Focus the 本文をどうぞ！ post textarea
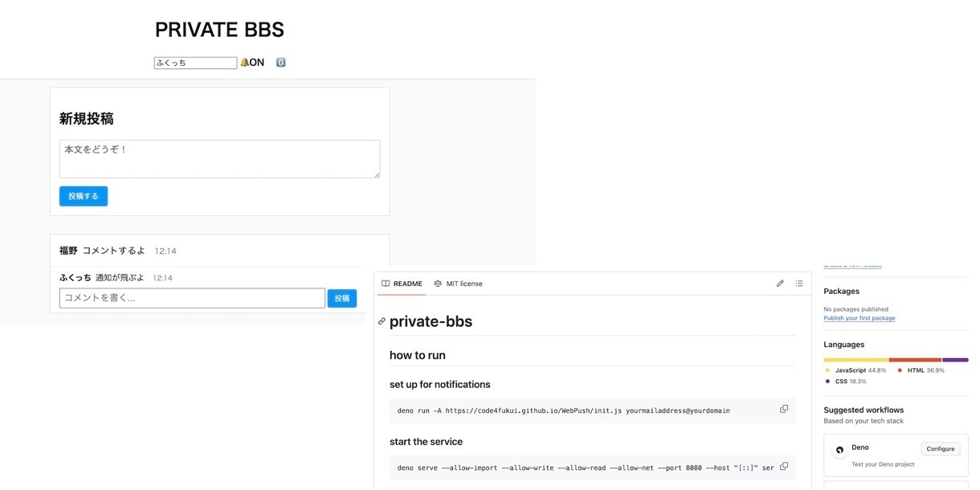This screenshot has height=490, width=980. tap(219, 159)
